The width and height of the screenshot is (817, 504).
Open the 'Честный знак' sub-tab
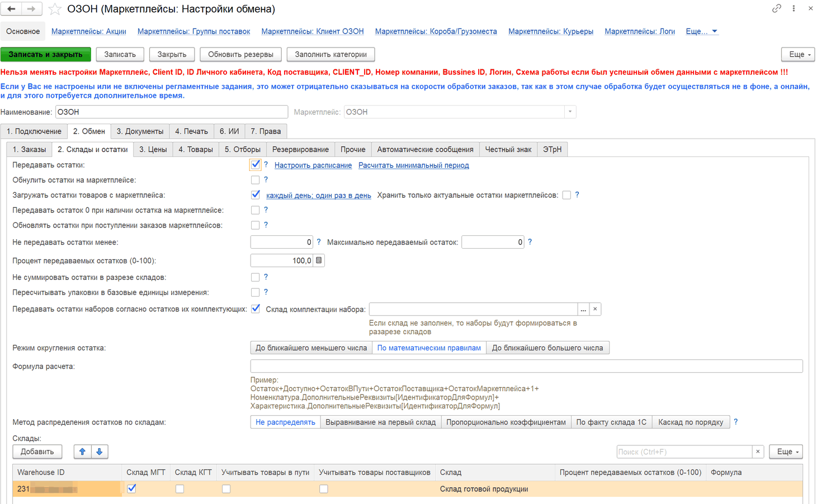(x=508, y=149)
